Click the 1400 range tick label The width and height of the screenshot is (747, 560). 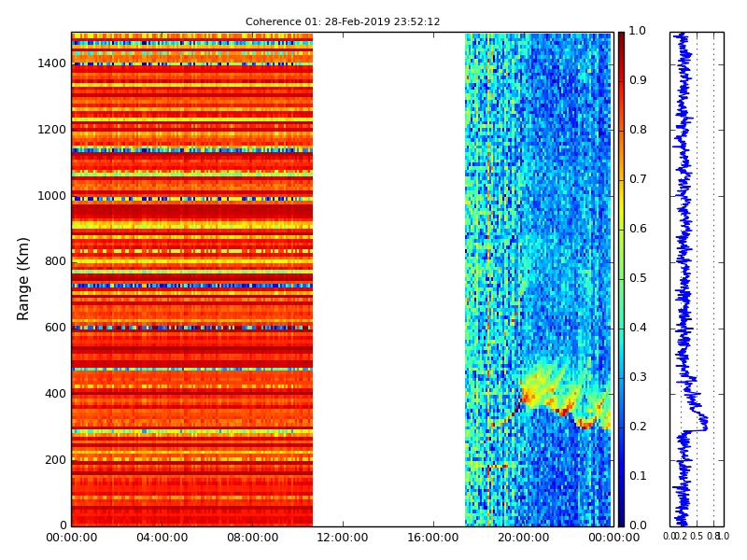click(x=52, y=63)
